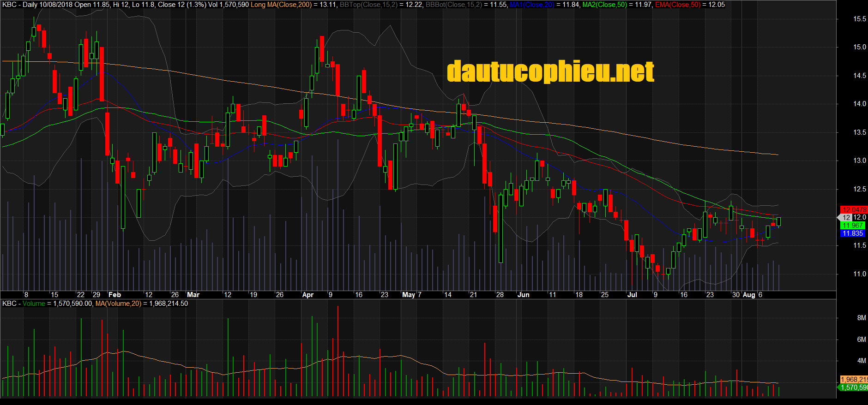
Task: Click the blue MA1(Close,20) legend label
Action: point(532,5)
